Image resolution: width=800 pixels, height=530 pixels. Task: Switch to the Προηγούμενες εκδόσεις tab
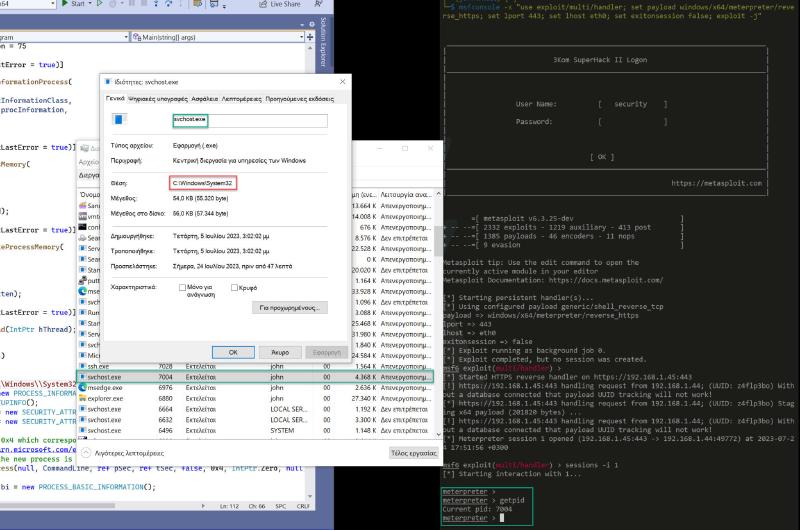pyautogui.click(x=299, y=99)
